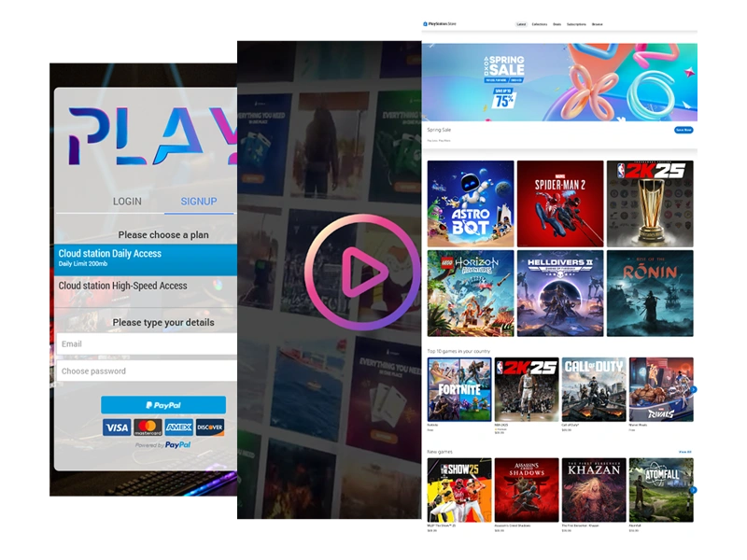The height and width of the screenshot is (560, 747).
Task: Click View All link for New games
Action: pos(684,452)
